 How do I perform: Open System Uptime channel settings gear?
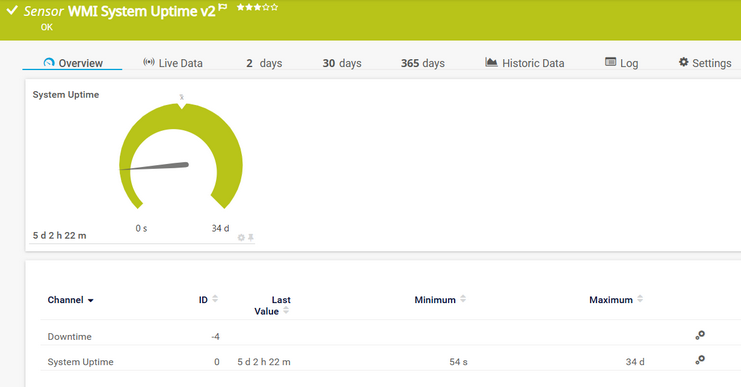coord(700,360)
